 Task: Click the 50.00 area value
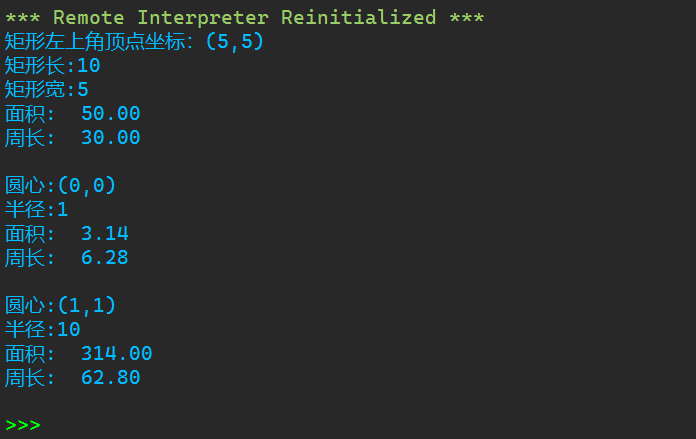point(110,114)
